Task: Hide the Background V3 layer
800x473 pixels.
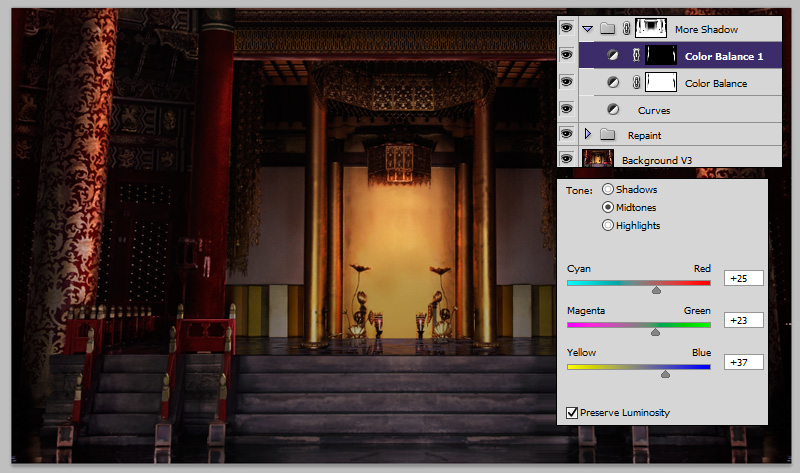Action: [566, 159]
